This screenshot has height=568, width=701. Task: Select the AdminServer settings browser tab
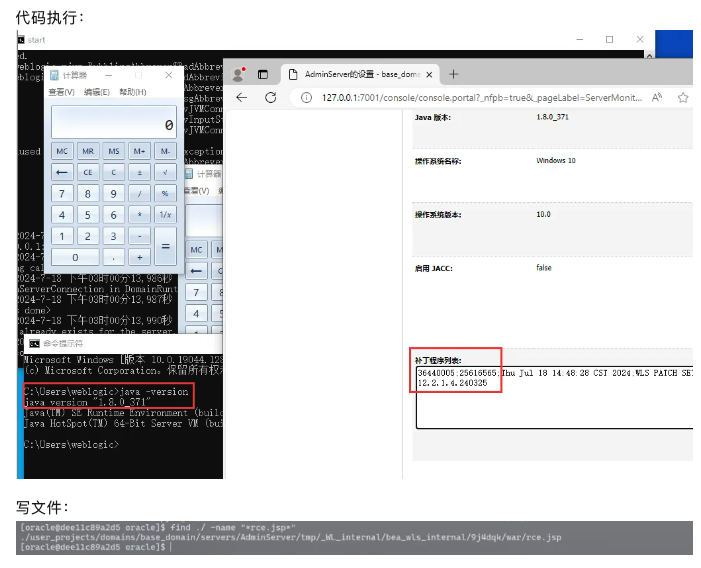click(x=355, y=74)
